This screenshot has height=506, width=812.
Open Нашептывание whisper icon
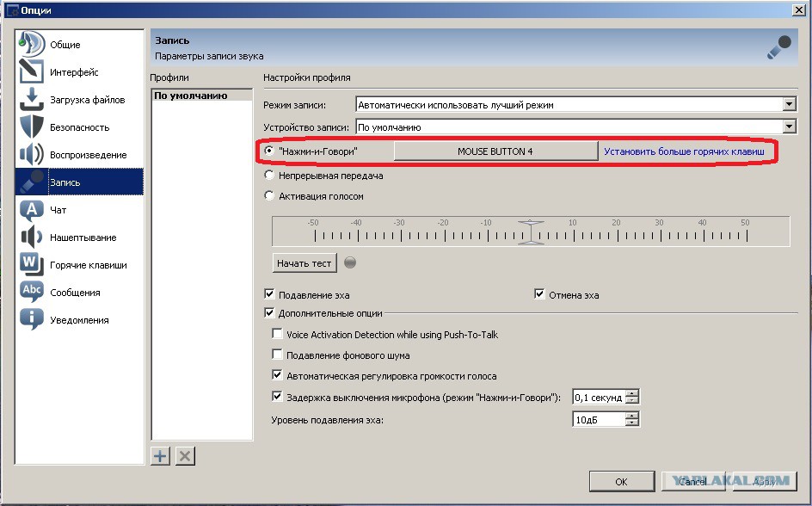click(32, 238)
